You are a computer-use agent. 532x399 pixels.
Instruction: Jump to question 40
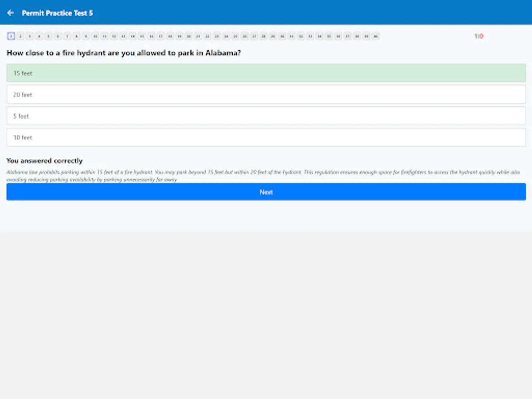click(x=376, y=36)
